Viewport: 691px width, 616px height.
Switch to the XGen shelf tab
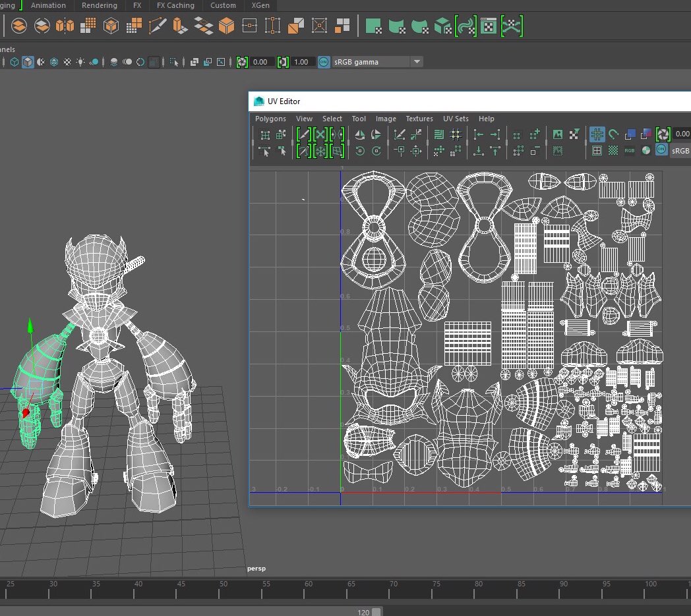click(260, 5)
